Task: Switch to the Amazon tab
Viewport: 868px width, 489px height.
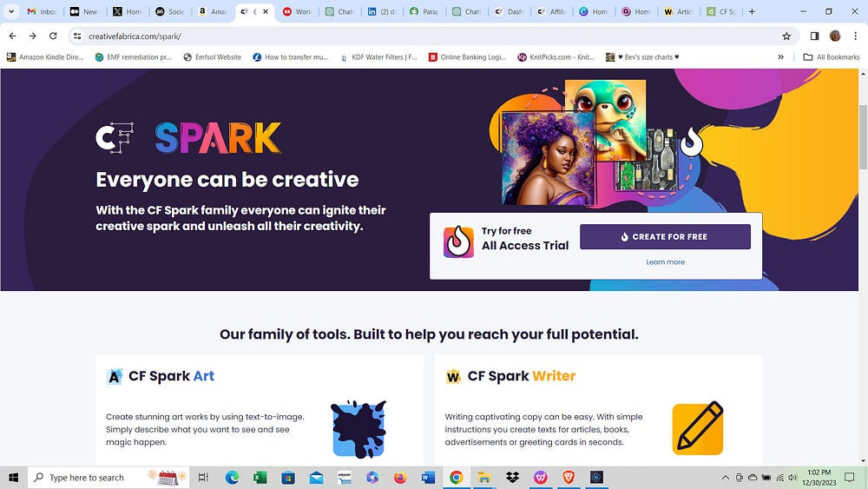Action: click(213, 11)
